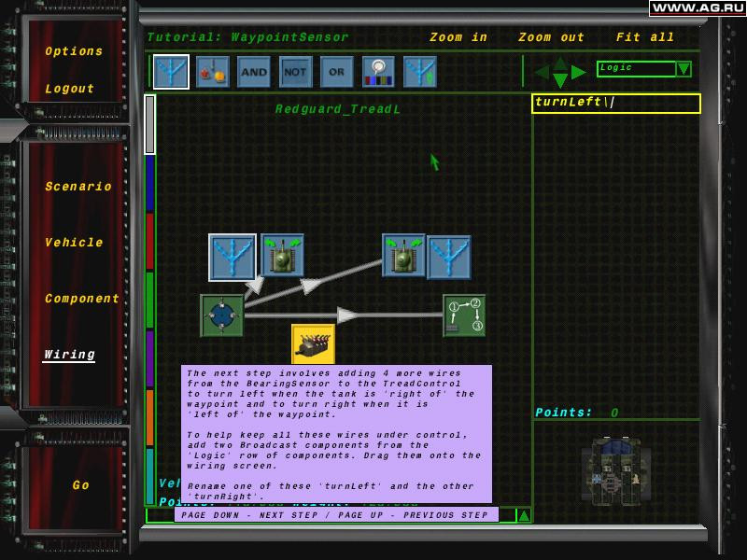Click the Logic combo box field

637,68
